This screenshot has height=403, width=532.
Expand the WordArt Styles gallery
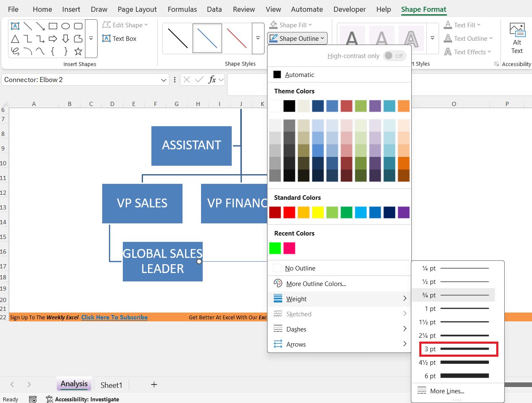(432, 38)
